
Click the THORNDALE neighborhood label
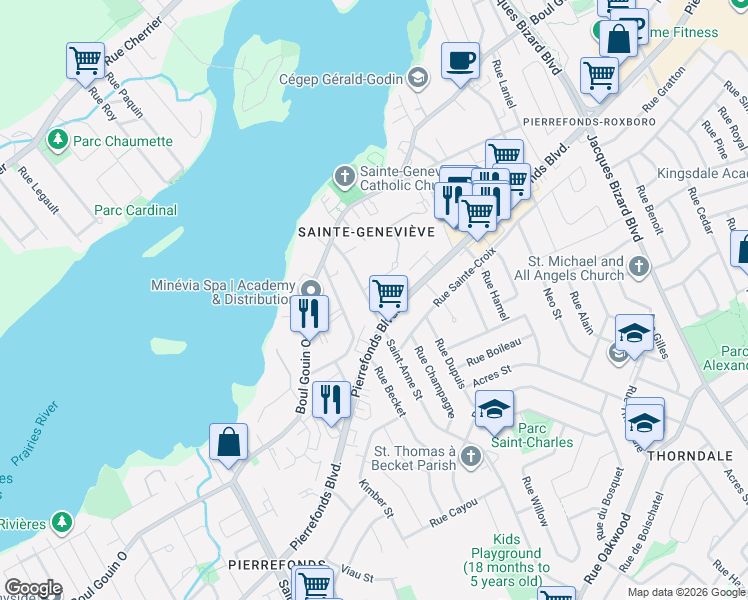pyautogui.click(x=690, y=456)
